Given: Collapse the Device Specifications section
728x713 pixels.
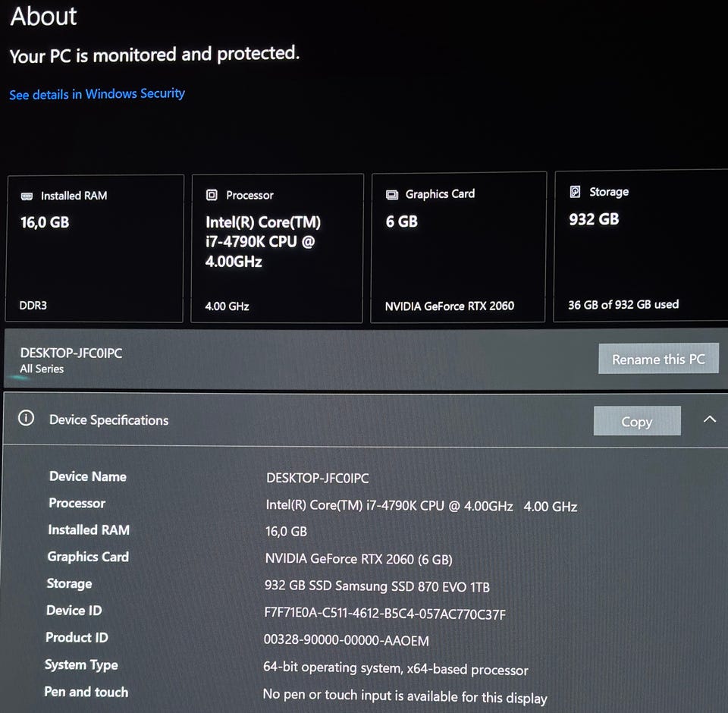Looking at the screenshot, I should click(x=710, y=419).
